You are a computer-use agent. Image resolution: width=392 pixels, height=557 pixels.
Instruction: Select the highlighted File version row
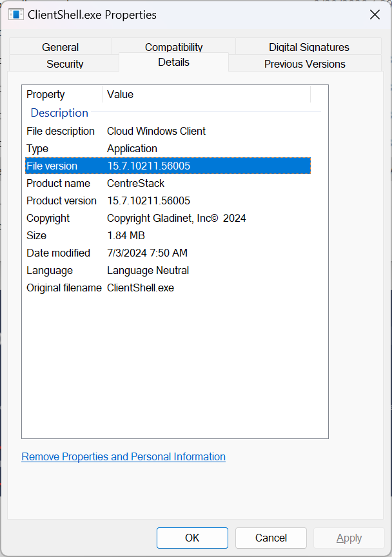pyautogui.click(x=168, y=166)
